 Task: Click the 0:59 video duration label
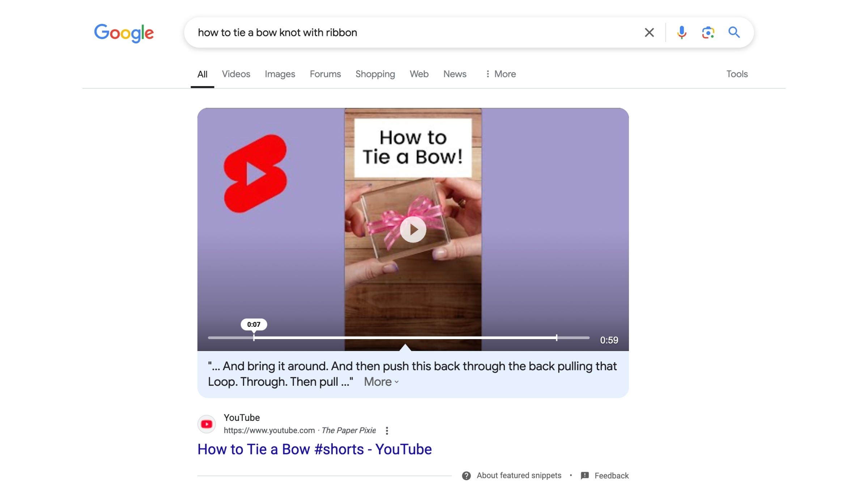tap(609, 340)
